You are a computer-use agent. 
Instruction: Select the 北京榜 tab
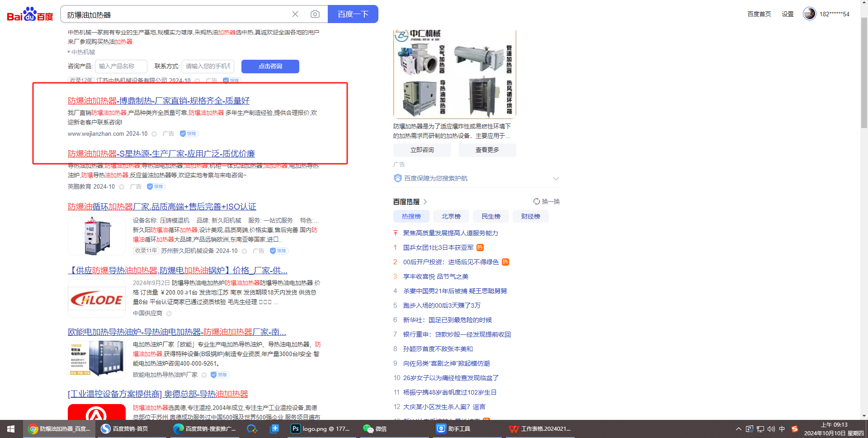click(x=451, y=216)
